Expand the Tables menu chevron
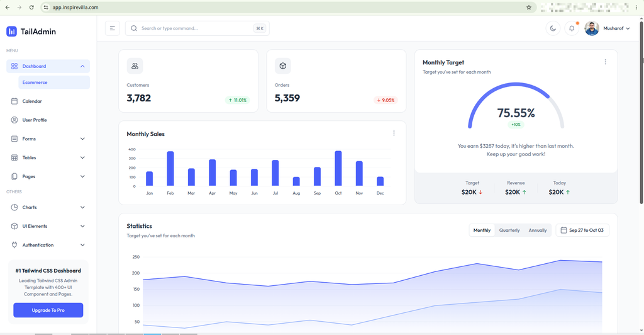Screen dimensions: 644x335 [82, 158]
